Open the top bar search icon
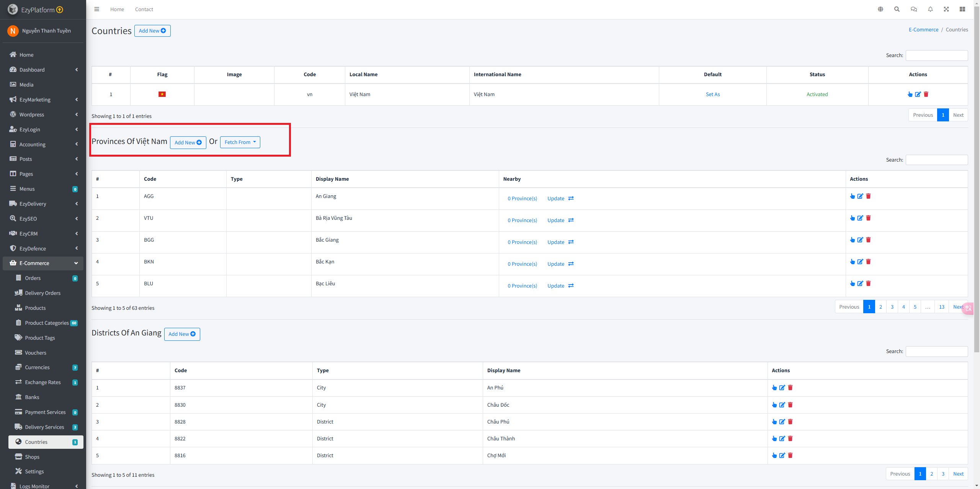980x489 pixels. pos(897,9)
